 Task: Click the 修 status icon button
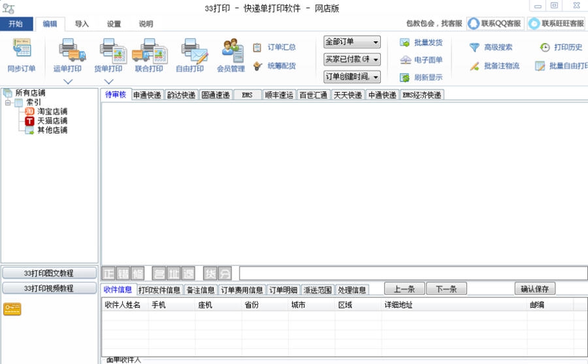pos(137,274)
